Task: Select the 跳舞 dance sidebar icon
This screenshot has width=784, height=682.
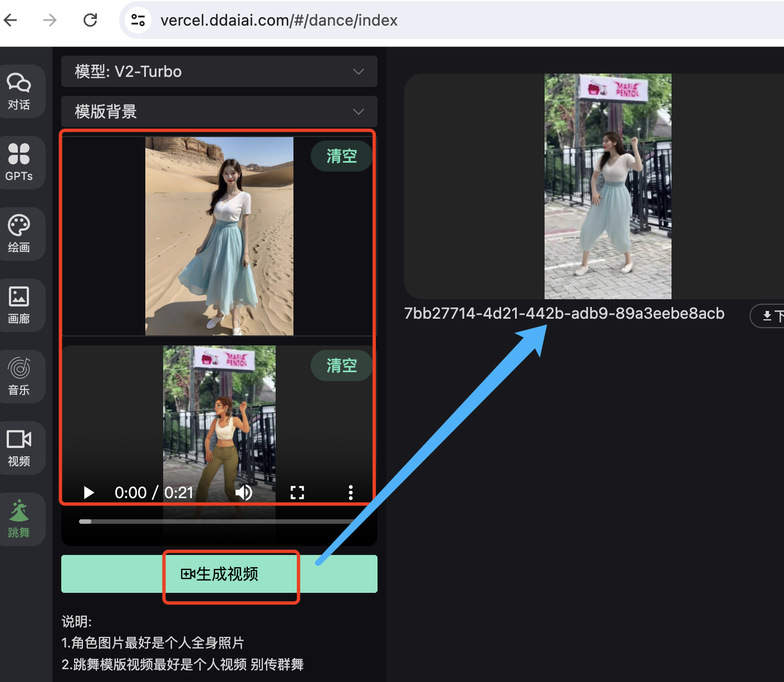Action: click(x=19, y=519)
